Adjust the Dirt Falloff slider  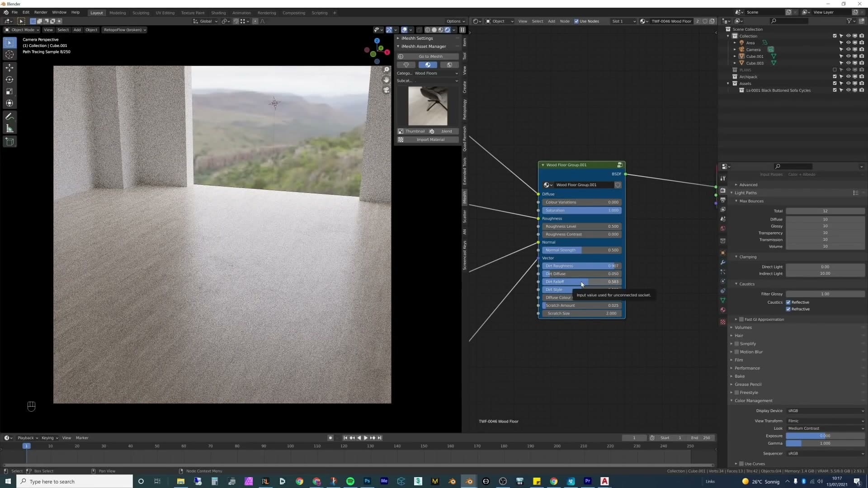tap(582, 282)
